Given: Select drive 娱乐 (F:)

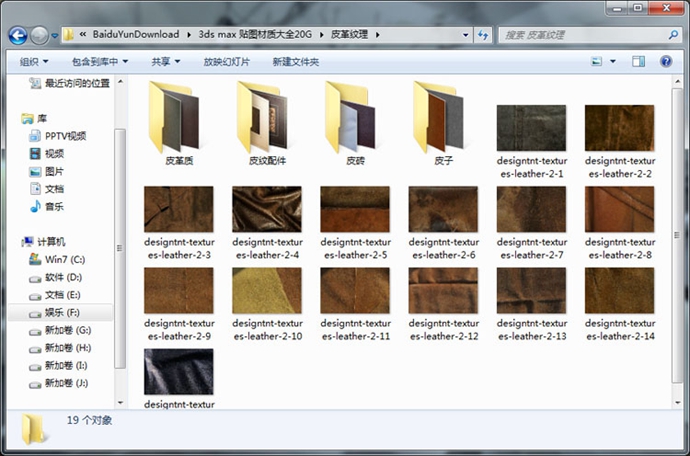Looking at the screenshot, I should [60, 313].
